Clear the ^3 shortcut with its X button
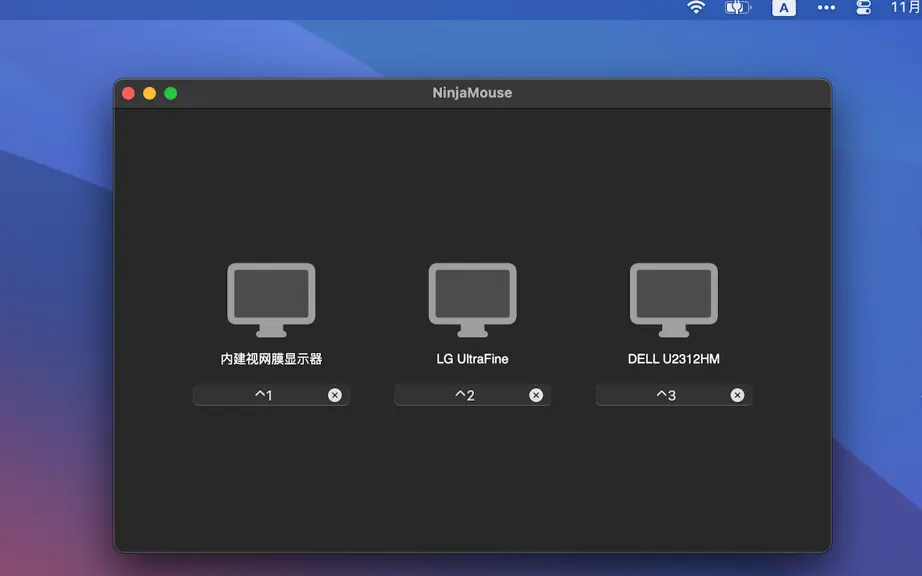The width and height of the screenshot is (922, 576). click(x=737, y=395)
